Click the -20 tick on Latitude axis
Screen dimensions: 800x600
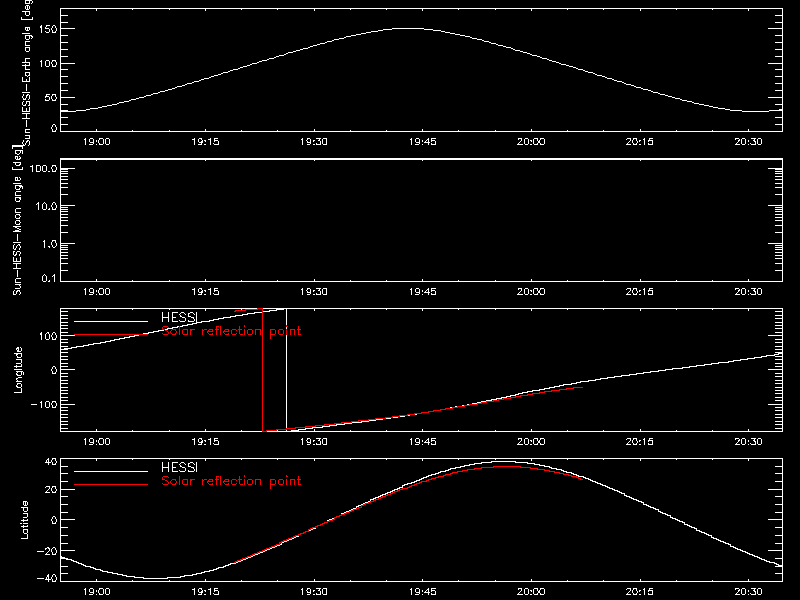point(47,552)
